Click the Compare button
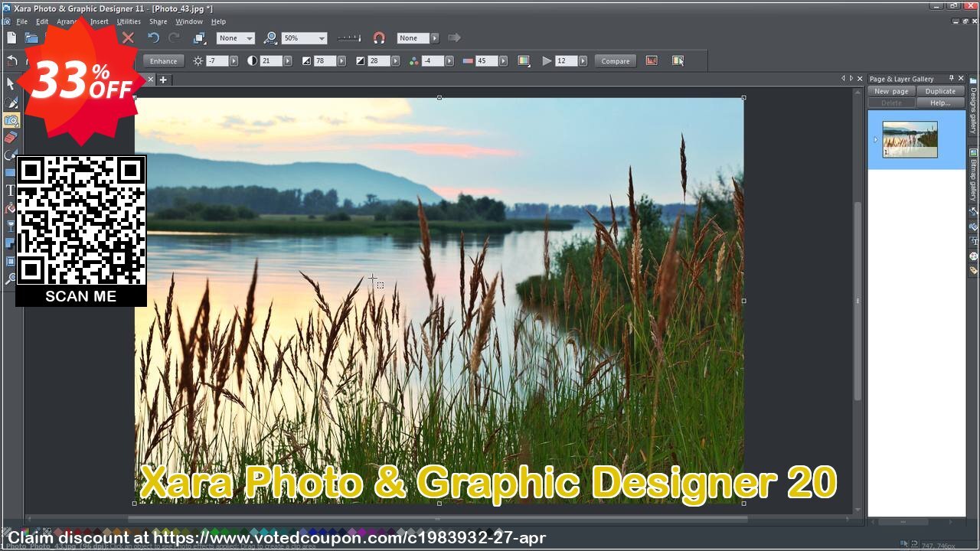Viewport: 980px width, 551px height. [616, 60]
